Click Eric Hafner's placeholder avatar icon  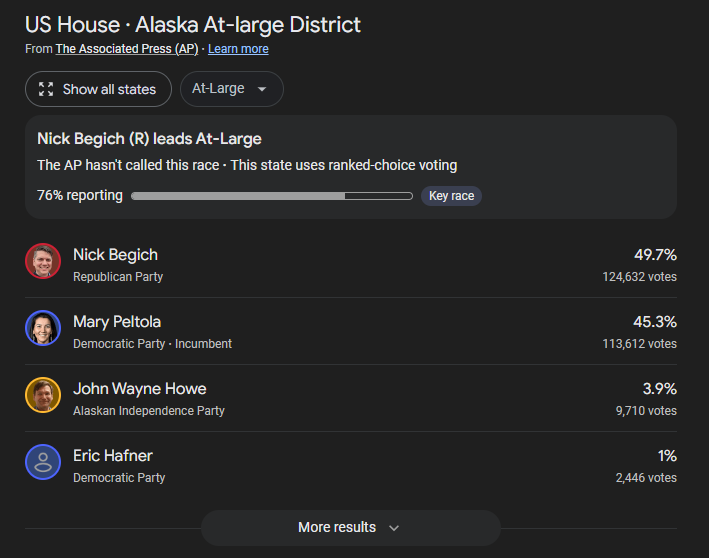(x=43, y=462)
